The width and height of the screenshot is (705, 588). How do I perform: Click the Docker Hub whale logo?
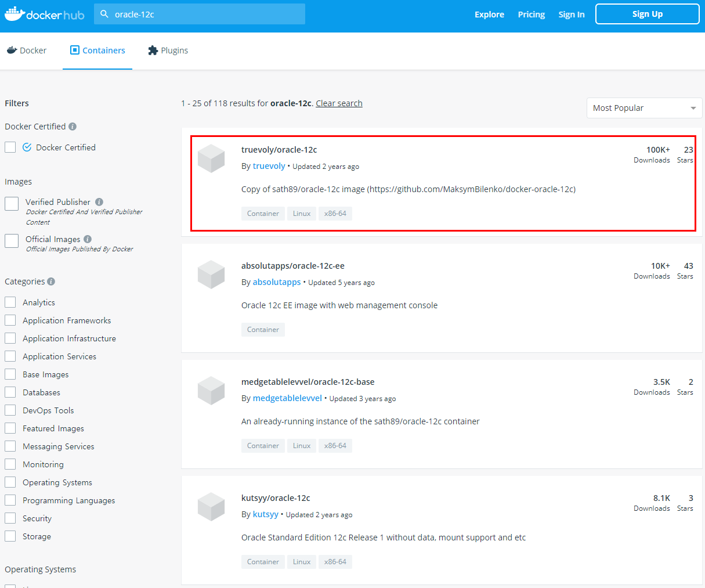point(44,14)
